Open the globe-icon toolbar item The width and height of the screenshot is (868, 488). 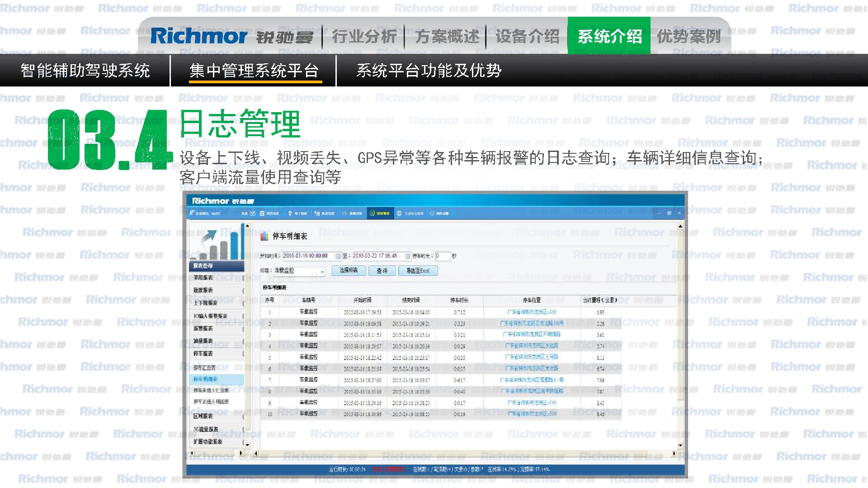(x=410, y=213)
